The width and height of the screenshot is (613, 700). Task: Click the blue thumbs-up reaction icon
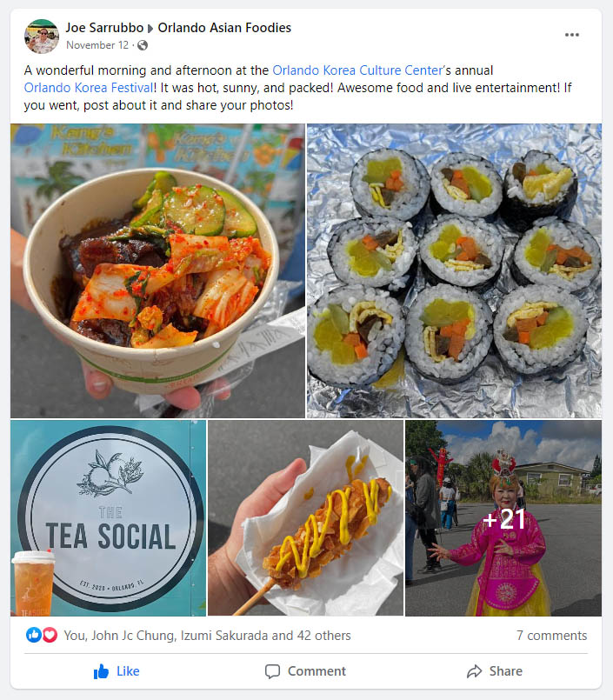pyautogui.click(x=34, y=635)
